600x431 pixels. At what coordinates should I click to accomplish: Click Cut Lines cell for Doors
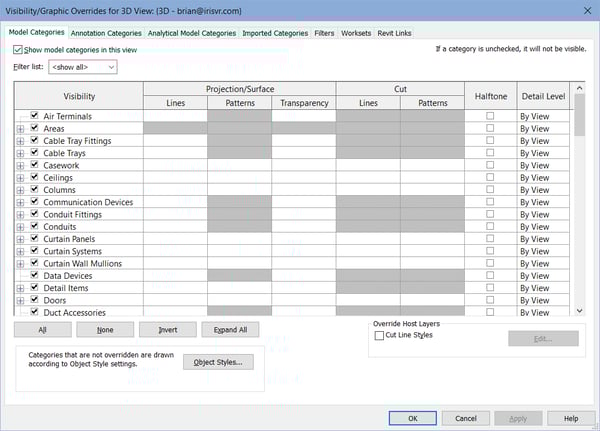point(368,300)
